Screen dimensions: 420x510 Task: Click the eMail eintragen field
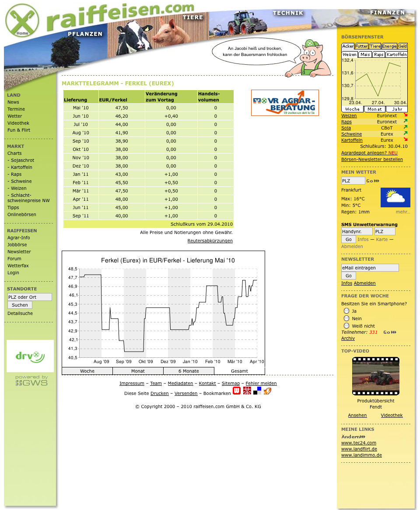(x=370, y=268)
